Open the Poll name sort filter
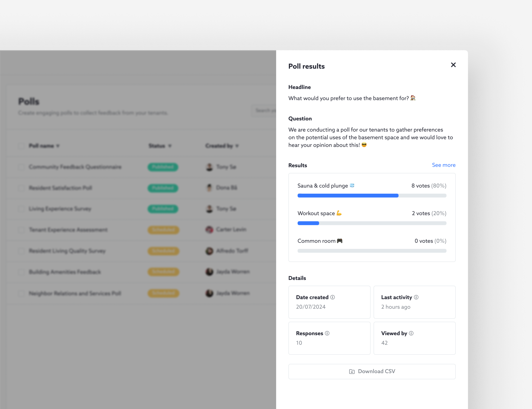Viewport: 532px width, 409px height. (x=58, y=146)
